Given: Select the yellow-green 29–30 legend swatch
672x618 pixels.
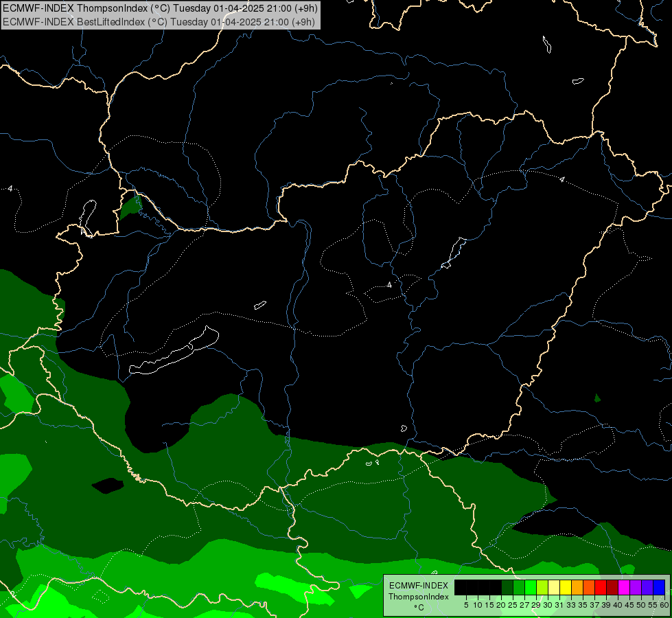Looking at the screenshot, I should pyautogui.click(x=542, y=587).
